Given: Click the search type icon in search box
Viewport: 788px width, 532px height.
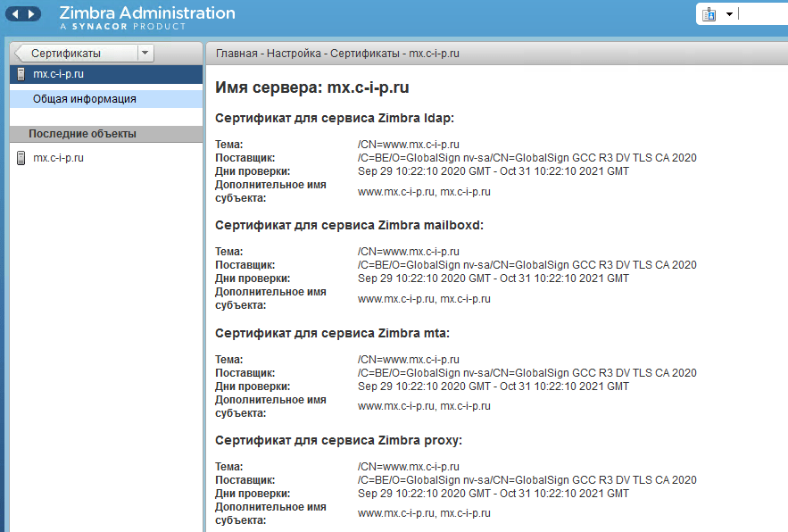Looking at the screenshot, I should click(709, 14).
